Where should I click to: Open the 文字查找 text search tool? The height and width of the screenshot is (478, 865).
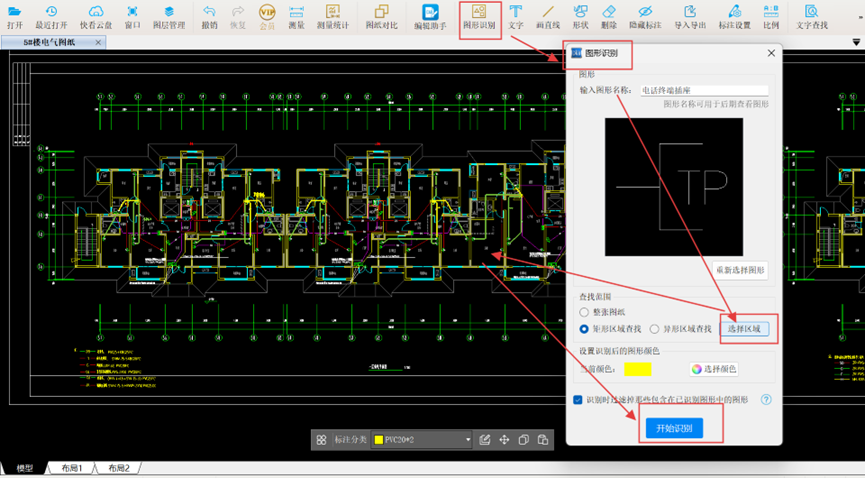812,16
